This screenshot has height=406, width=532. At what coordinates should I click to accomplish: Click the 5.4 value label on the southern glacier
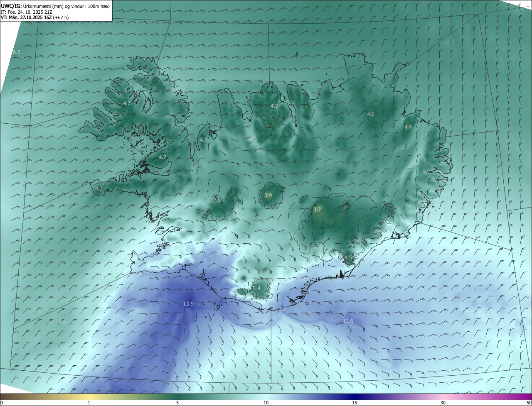(x=256, y=288)
